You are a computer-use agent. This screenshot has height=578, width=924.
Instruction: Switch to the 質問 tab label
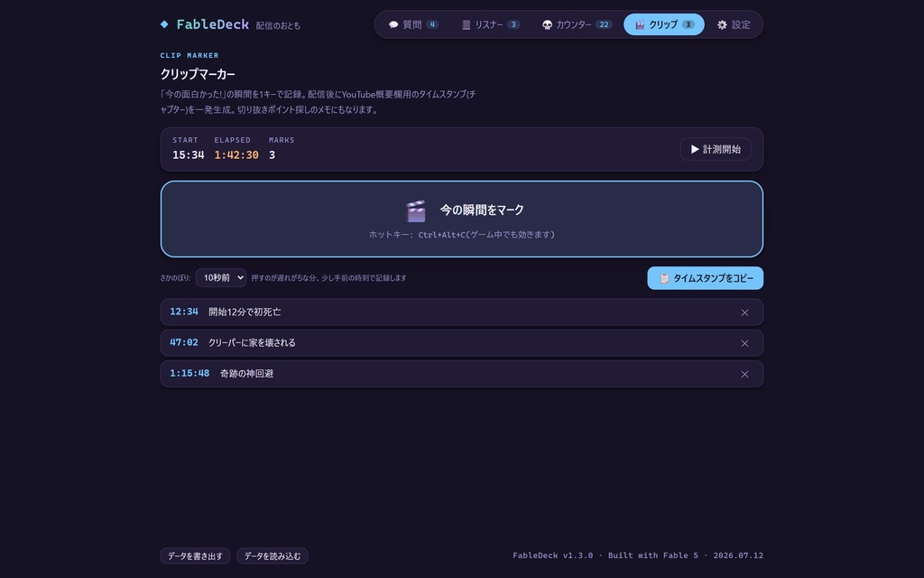tap(411, 24)
